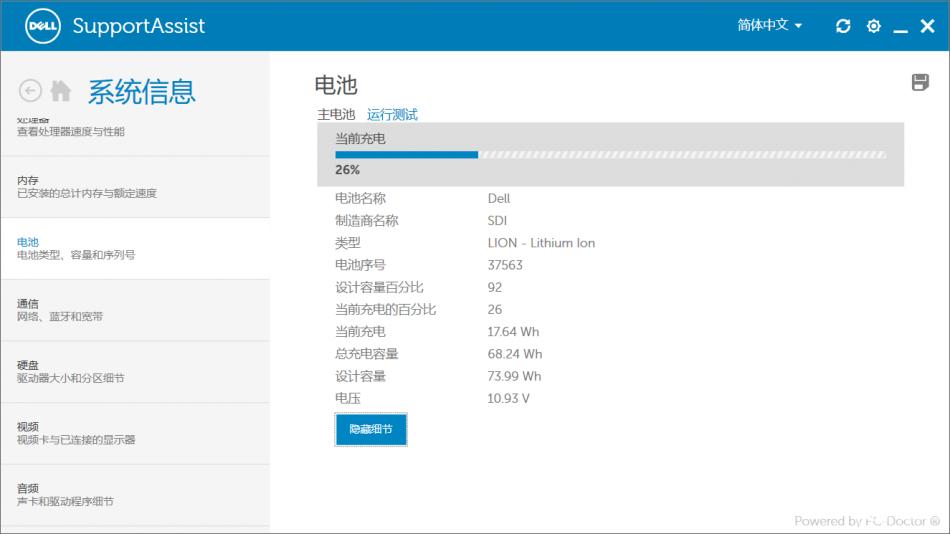Click the 电池序号 label
Screen dimensions: 950x534
pyautogui.click(x=360, y=265)
